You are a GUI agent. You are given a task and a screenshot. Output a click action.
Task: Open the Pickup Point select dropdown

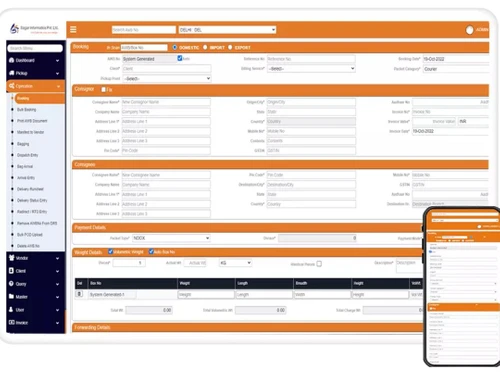click(167, 78)
